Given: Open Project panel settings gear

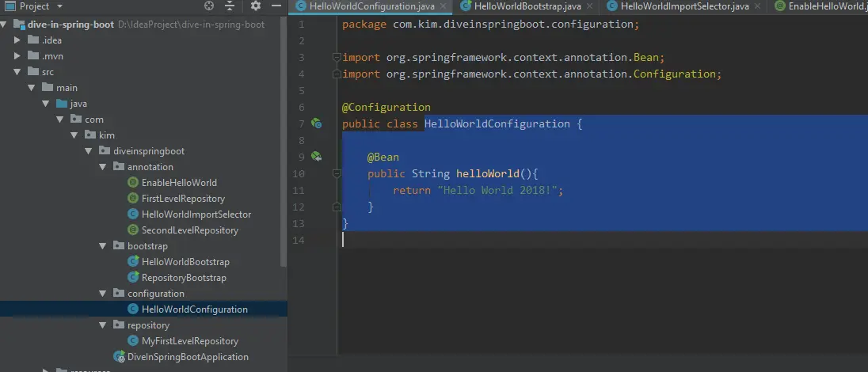Looking at the screenshot, I should (x=255, y=6).
